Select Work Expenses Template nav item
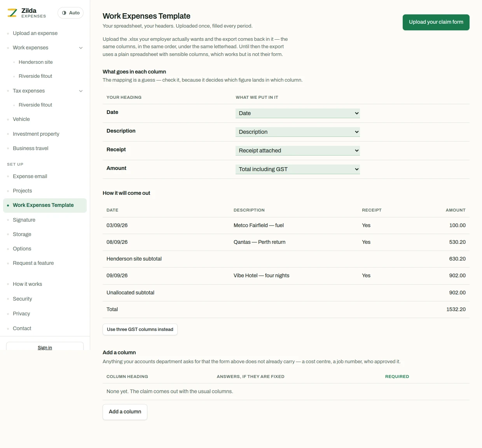Screen dimensions: 482x448 coord(45,205)
